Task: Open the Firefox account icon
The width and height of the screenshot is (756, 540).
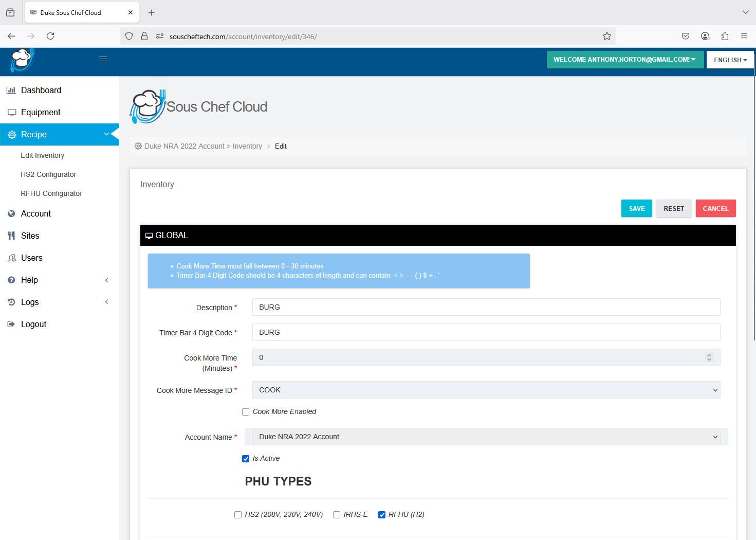Action: click(705, 36)
